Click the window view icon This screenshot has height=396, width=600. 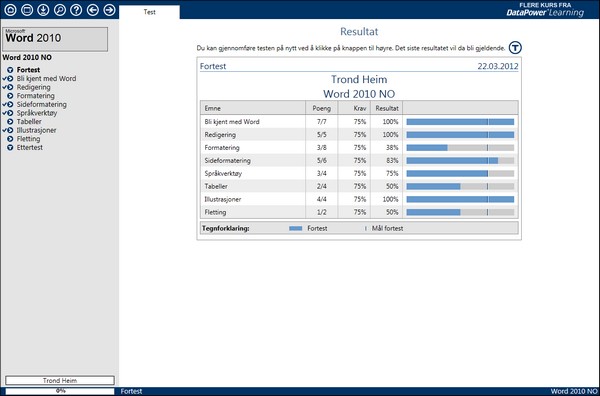click(x=27, y=10)
